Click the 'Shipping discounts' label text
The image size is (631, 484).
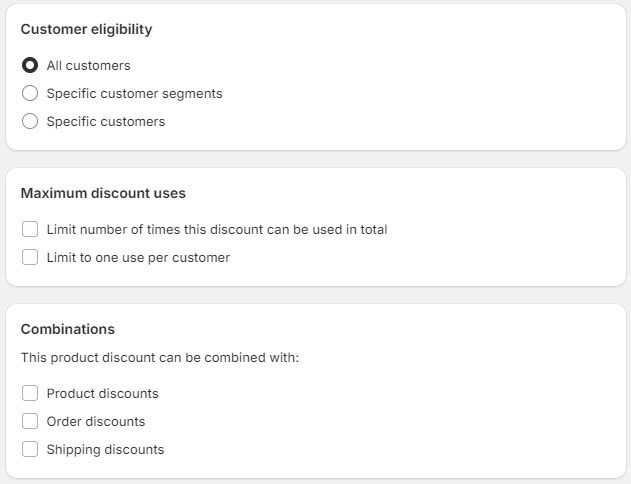(x=105, y=450)
